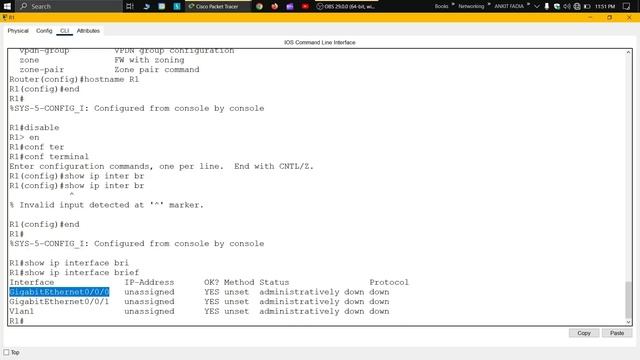Click the CLI scrollbar up arrow

click(x=629, y=52)
